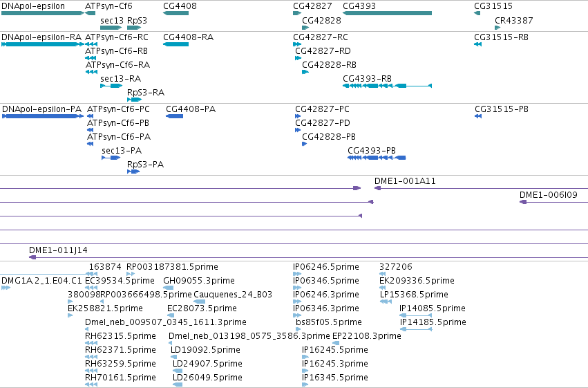Select the CG42828 gene feature

pos(305,28)
